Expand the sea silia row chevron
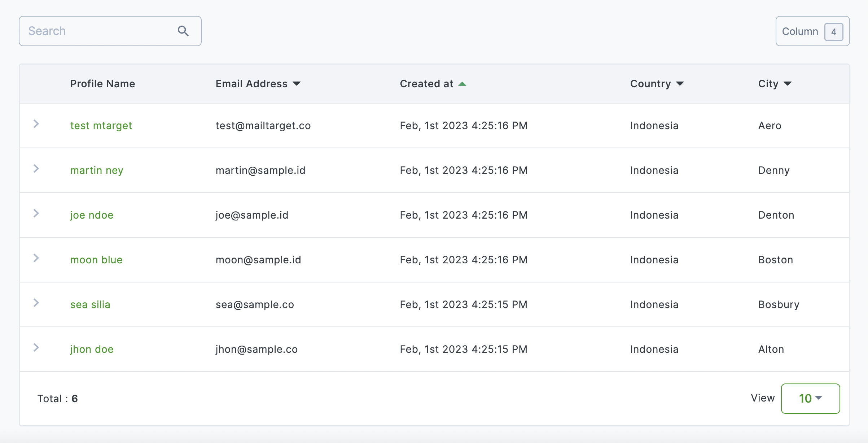The width and height of the screenshot is (868, 443). 36,303
